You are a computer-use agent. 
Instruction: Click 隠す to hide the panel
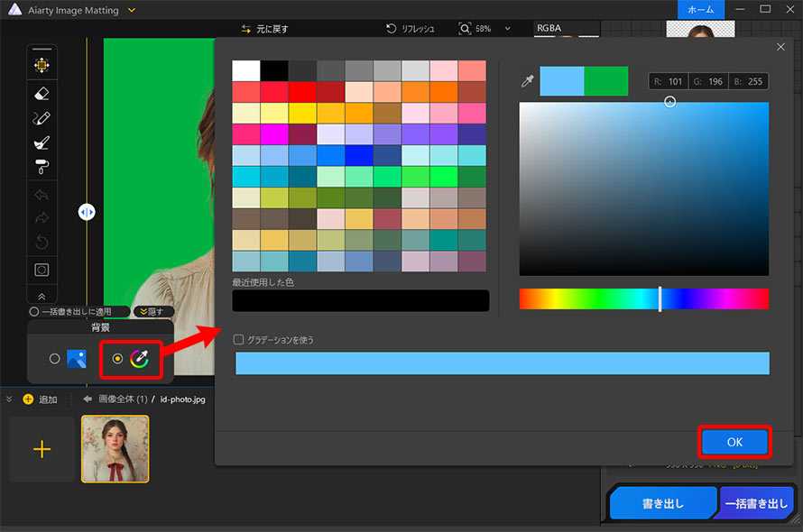tap(153, 311)
